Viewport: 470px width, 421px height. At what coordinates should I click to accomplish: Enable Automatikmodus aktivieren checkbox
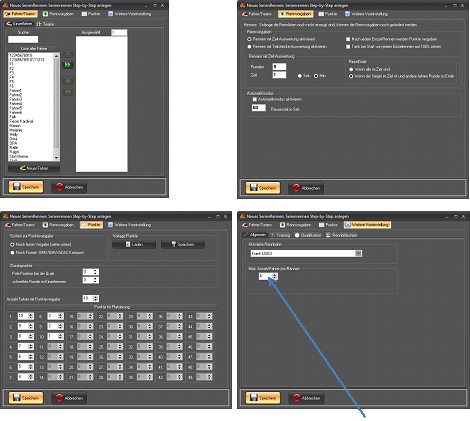click(x=255, y=99)
